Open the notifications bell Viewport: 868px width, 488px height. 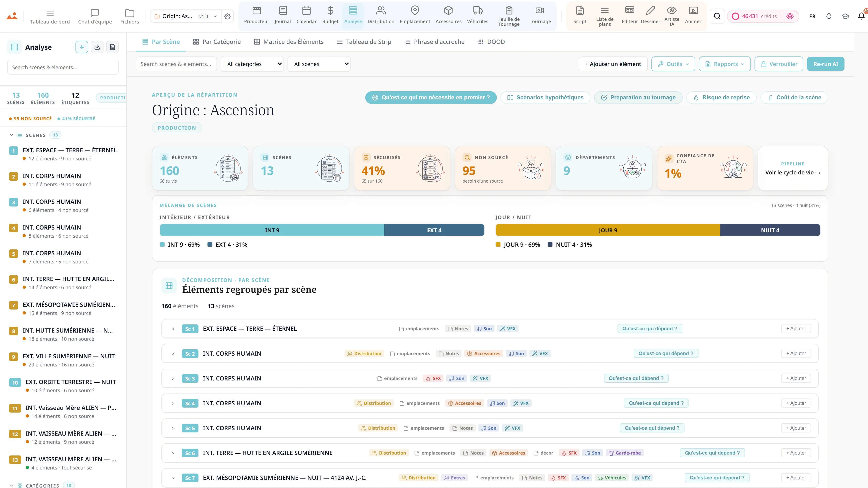tap(861, 16)
